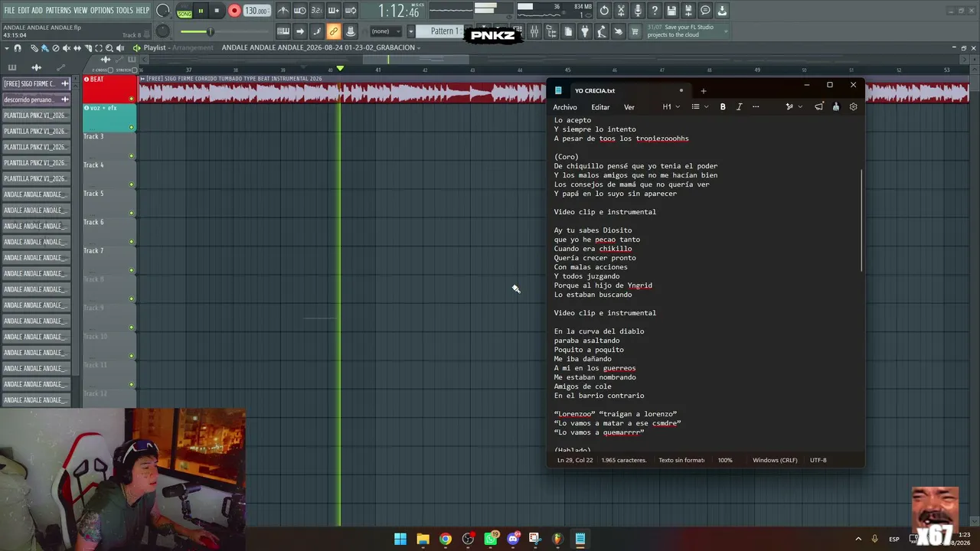Click the 130.000 tempo field
Viewport: 980px width, 551px height.
(256, 11)
